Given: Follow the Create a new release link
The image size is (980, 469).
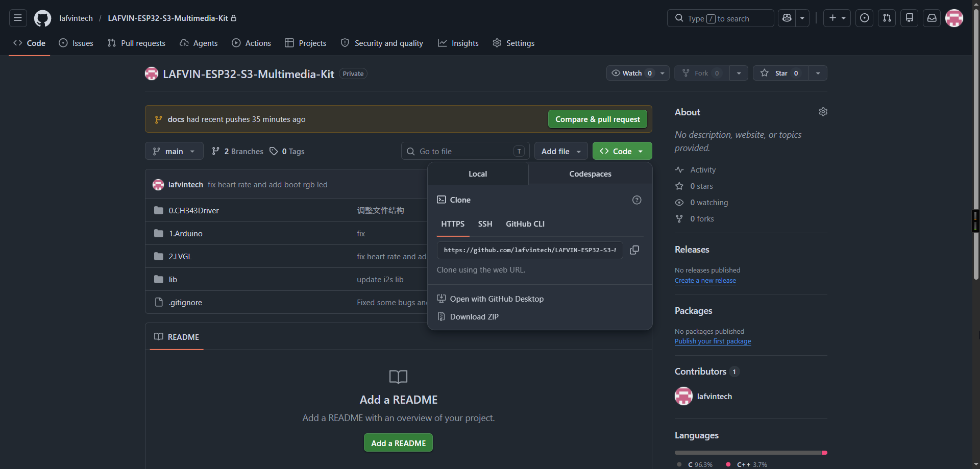Looking at the screenshot, I should tap(705, 281).
